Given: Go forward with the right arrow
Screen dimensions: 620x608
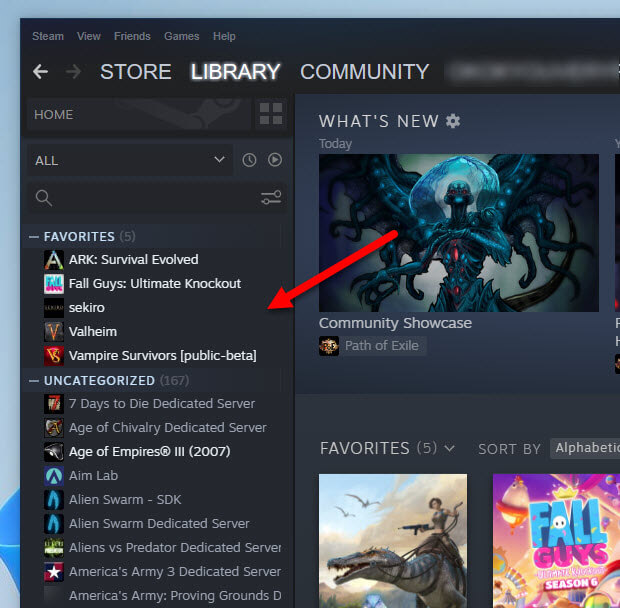Looking at the screenshot, I should [x=73, y=72].
